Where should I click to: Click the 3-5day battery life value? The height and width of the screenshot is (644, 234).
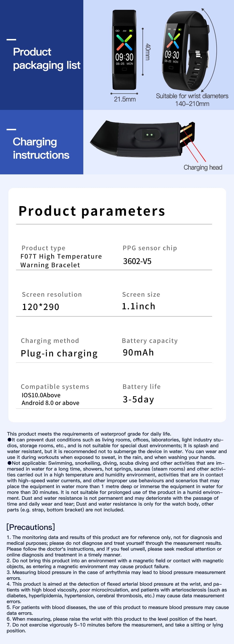click(138, 399)
